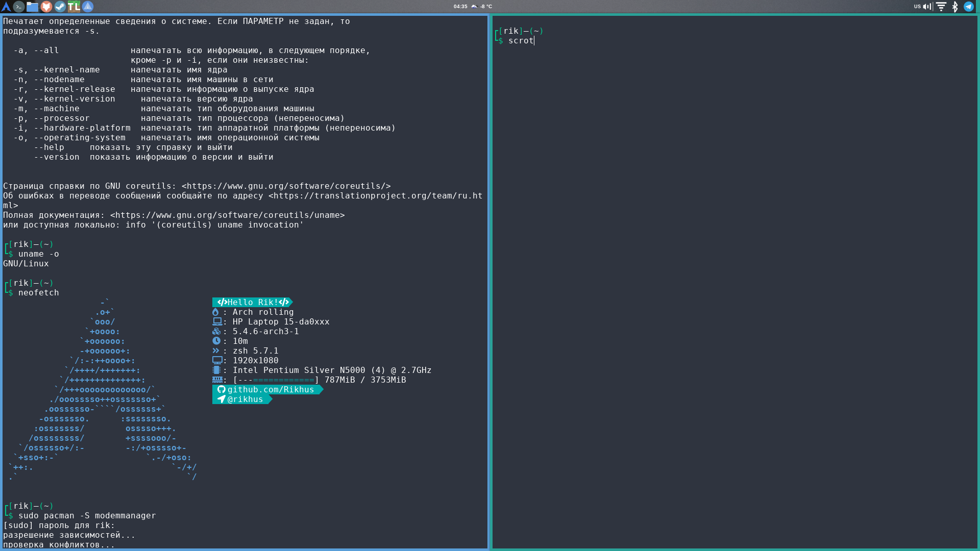Open the volume control tray icon
The image size is (980, 551).
(x=928, y=7)
